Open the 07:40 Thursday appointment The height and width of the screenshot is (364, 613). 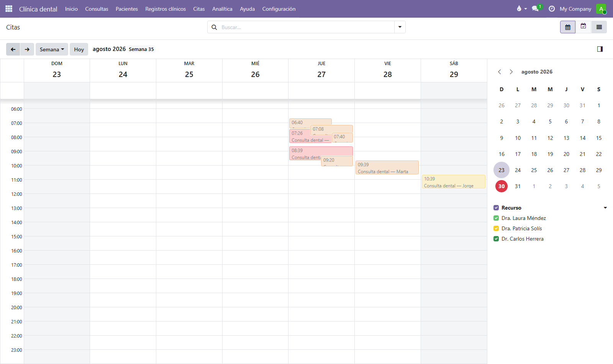(342, 137)
